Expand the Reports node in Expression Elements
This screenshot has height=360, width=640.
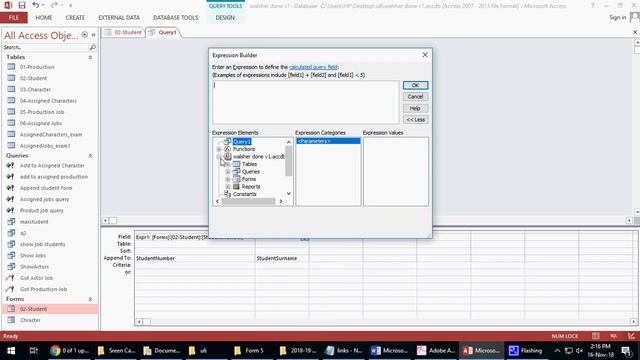pyautogui.click(x=228, y=187)
